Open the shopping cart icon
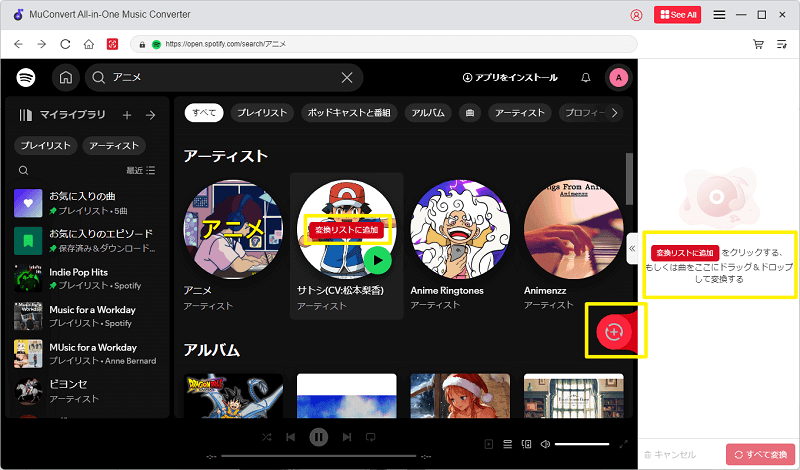 pyautogui.click(x=758, y=44)
